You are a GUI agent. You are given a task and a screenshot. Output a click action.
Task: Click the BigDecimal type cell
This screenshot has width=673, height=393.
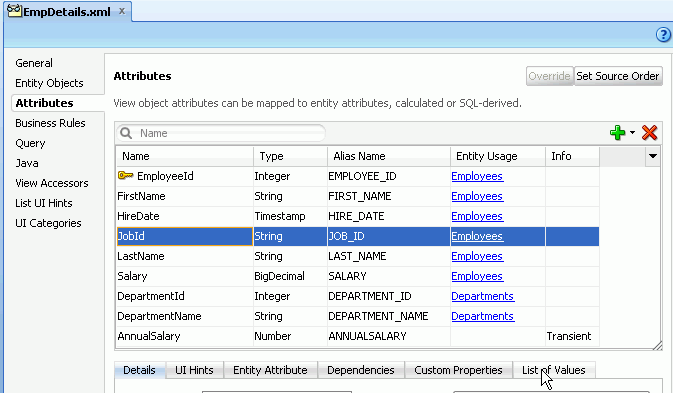(x=290, y=276)
